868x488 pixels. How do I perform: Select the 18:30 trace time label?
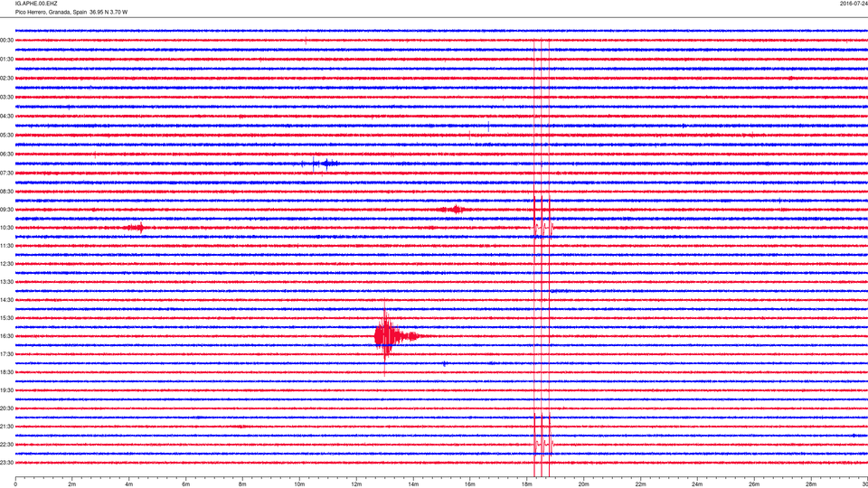tap(6, 372)
